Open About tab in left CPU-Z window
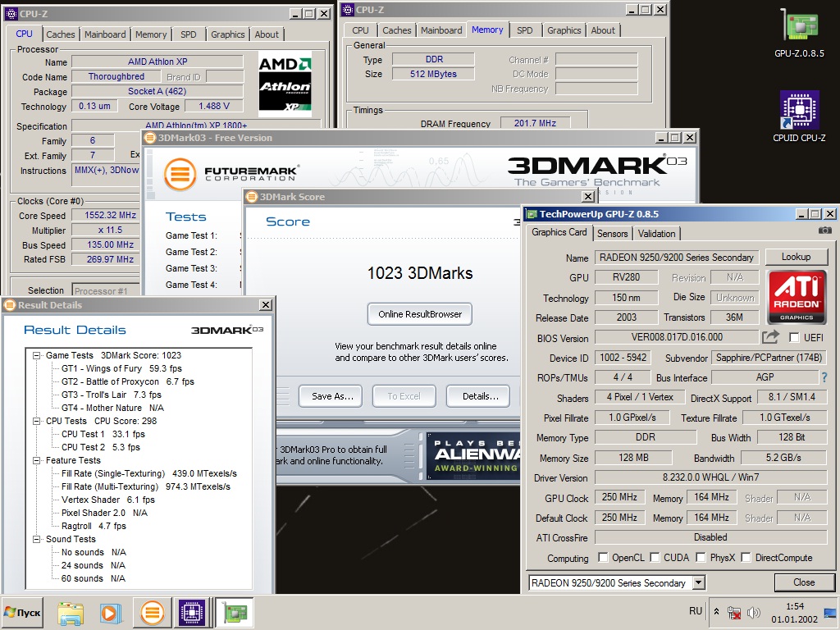840x630 pixels. coord(267,34)
